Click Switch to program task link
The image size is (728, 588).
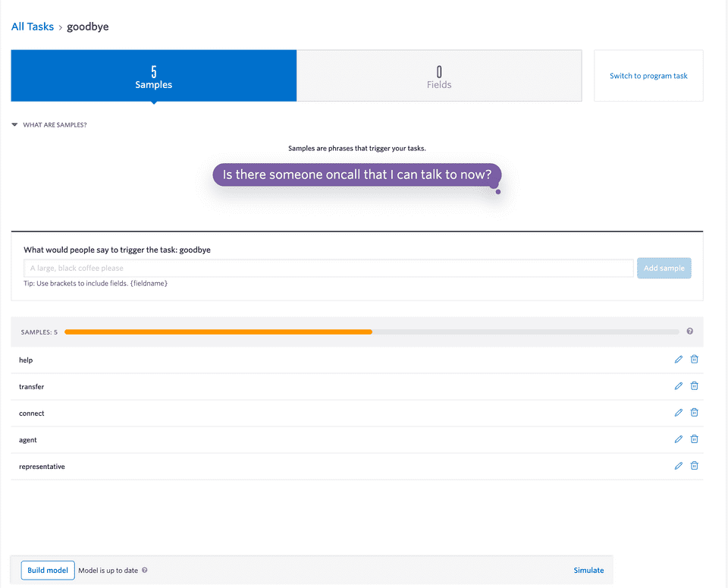click(x=648, y=76)
